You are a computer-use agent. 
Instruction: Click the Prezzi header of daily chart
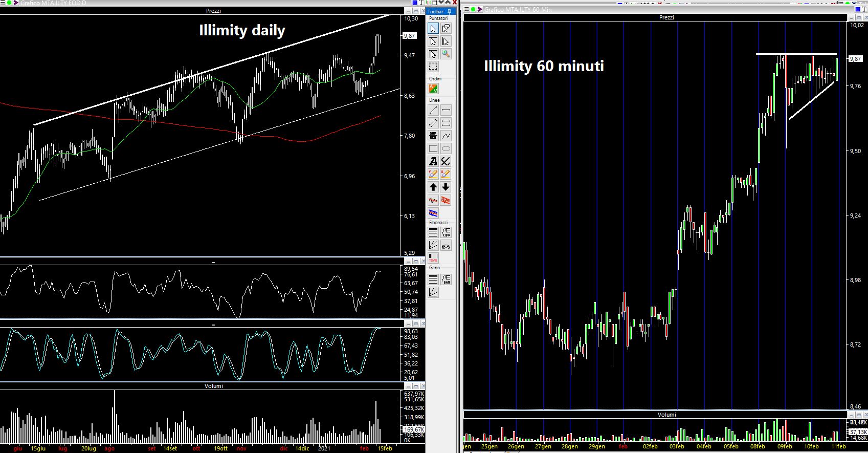[213, 11]
